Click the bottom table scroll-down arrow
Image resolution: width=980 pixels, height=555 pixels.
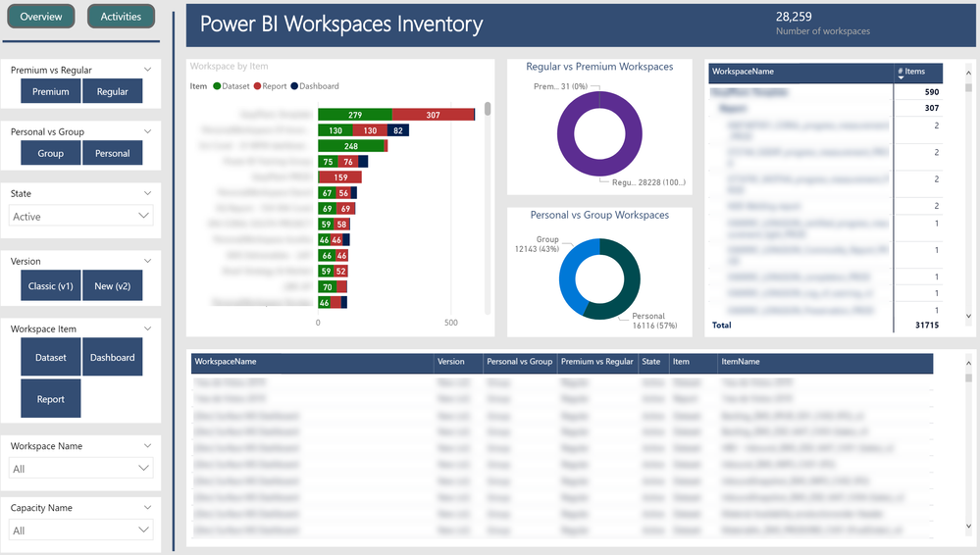point(969,527)
